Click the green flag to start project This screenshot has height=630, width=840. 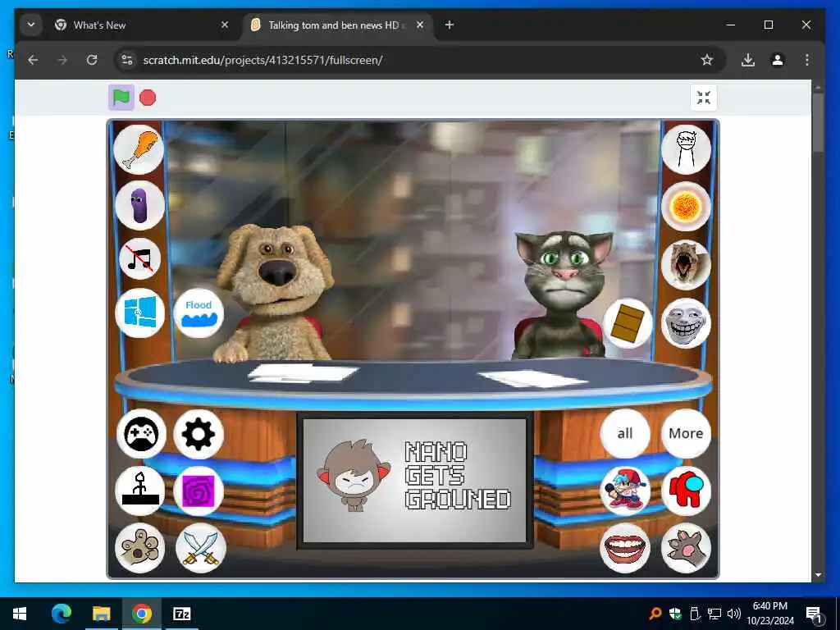pos(121,98)
